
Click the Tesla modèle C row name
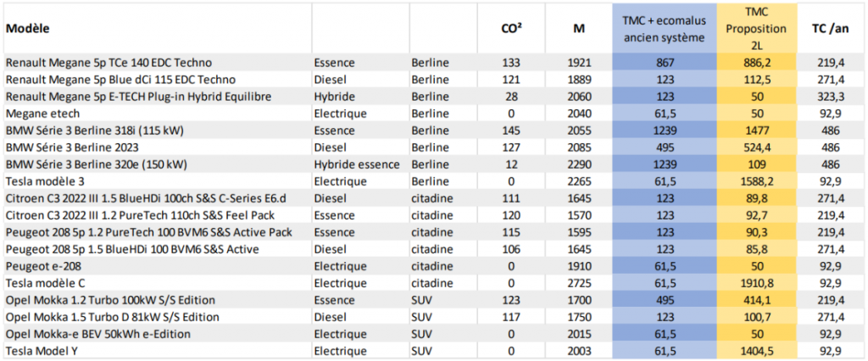pos(46,282)
